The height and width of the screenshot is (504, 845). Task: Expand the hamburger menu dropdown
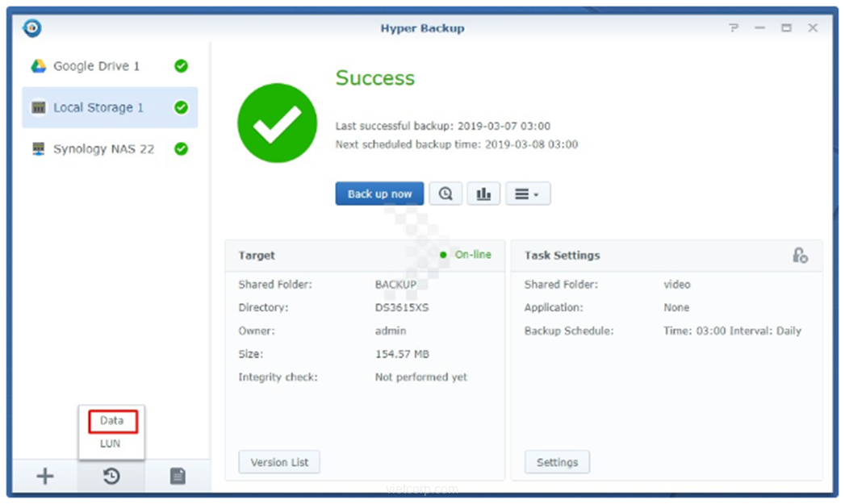click(528, 194)
